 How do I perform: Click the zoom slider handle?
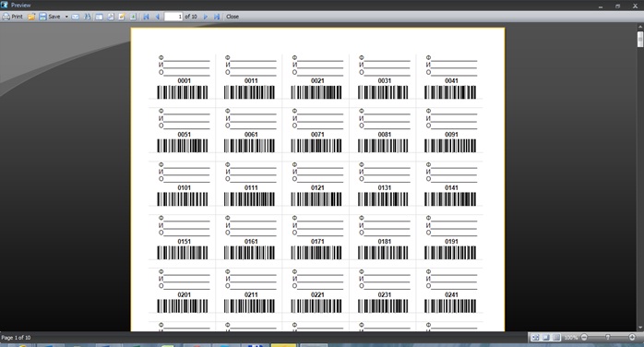[x=608, y=337]
